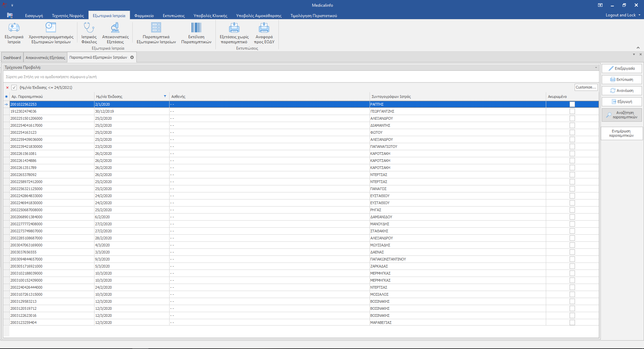
Task: Uncheck the date filter enabled checkbox
Action: (14, 88)
